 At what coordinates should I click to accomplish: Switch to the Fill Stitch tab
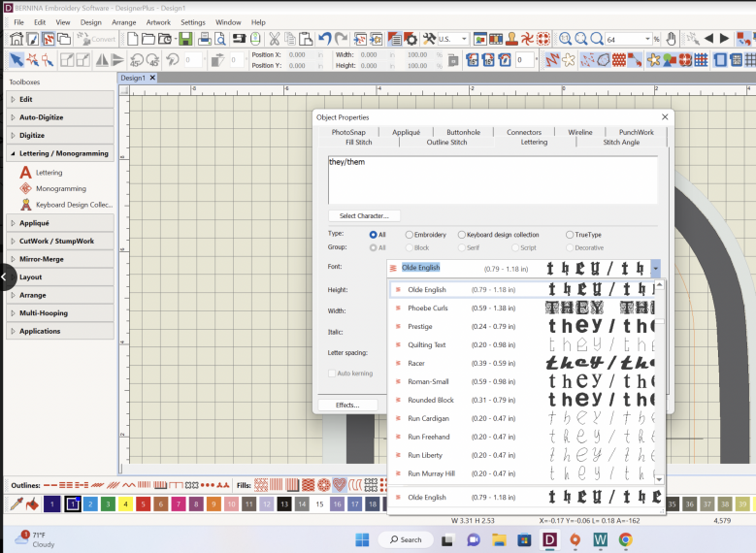358,143
